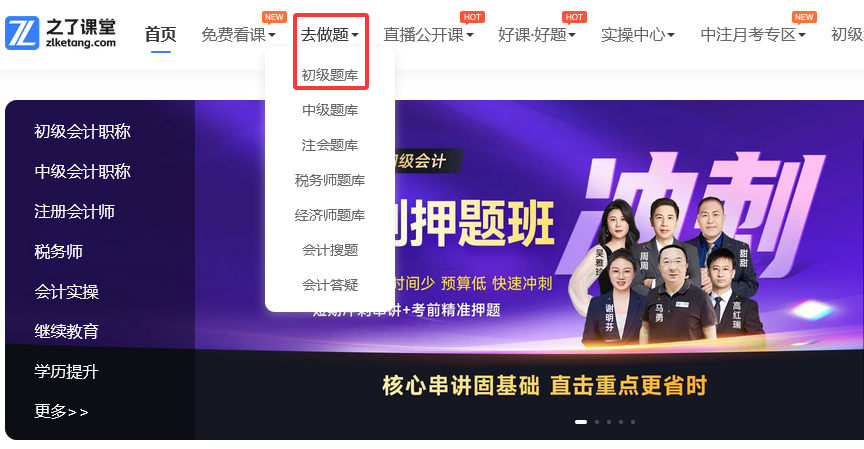Click the 更多>> sidebar link
The image size is (864, 449).
click(61, 411)
